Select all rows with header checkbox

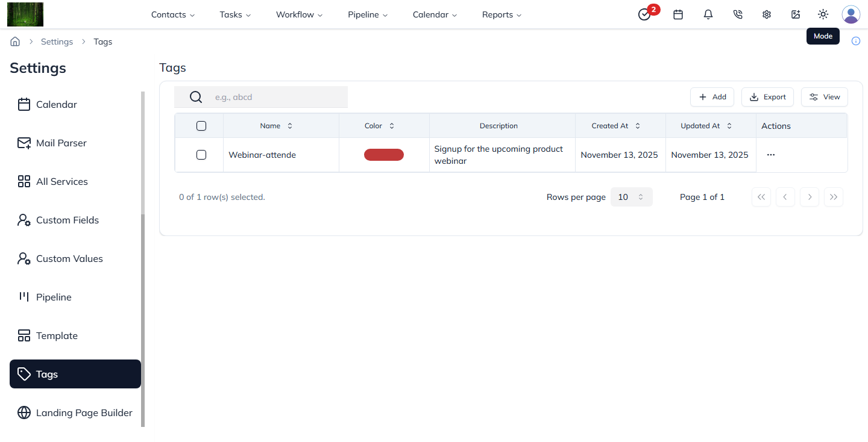point(201,126)
